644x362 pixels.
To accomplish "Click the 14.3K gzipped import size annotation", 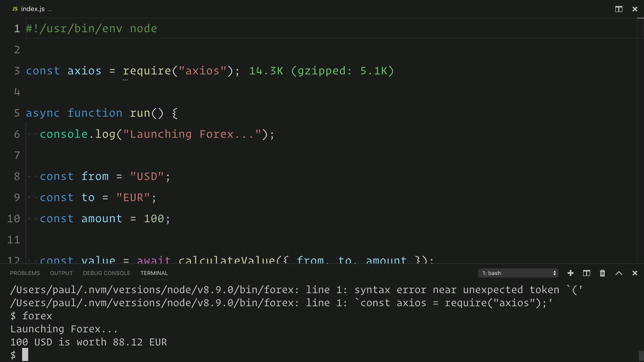I will coord(320,71).
